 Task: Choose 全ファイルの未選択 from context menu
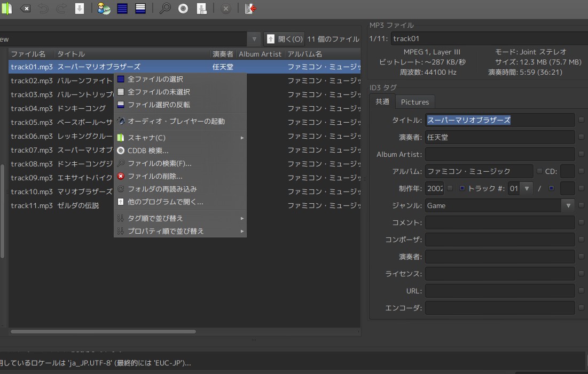(x=180, y=92)
